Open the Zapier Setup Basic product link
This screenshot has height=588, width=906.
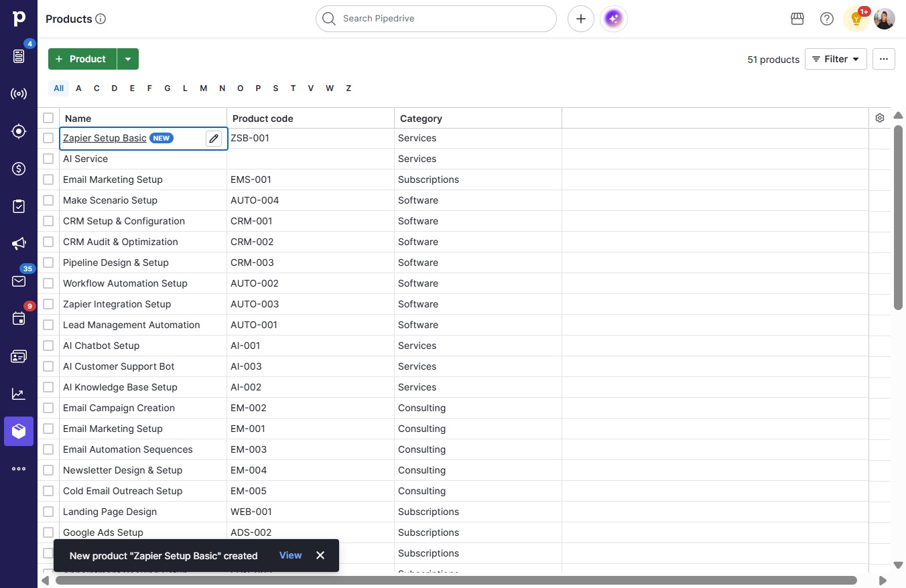(x=105, y=138)
